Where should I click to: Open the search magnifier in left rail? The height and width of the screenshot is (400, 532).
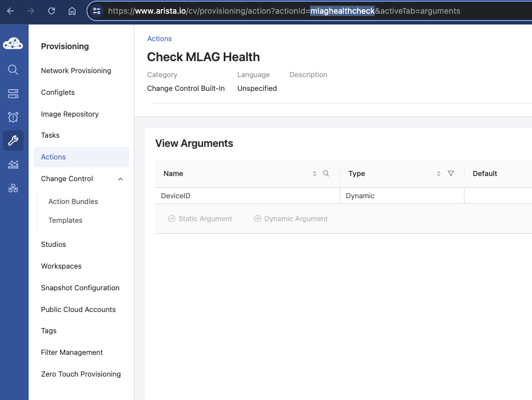click(x=13, y=70)
